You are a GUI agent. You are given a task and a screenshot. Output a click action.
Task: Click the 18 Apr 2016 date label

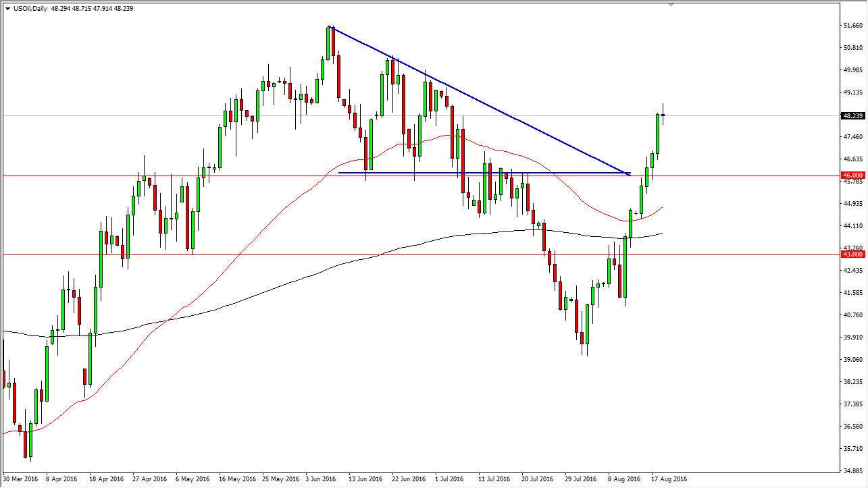pyautogui.click(x=107, y=480)
